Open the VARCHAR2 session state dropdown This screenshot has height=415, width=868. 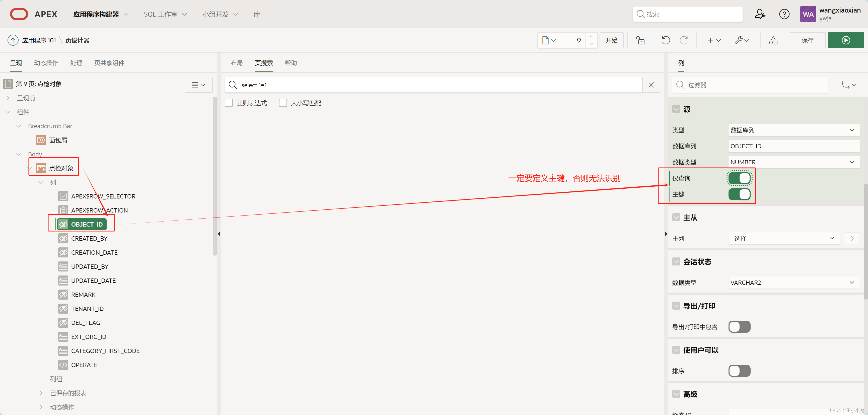(793, 283)
